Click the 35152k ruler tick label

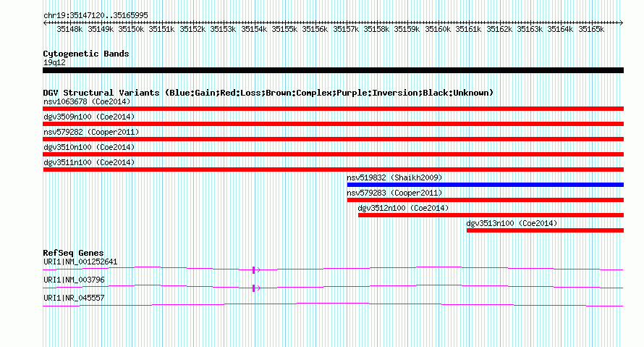(192, 29)
